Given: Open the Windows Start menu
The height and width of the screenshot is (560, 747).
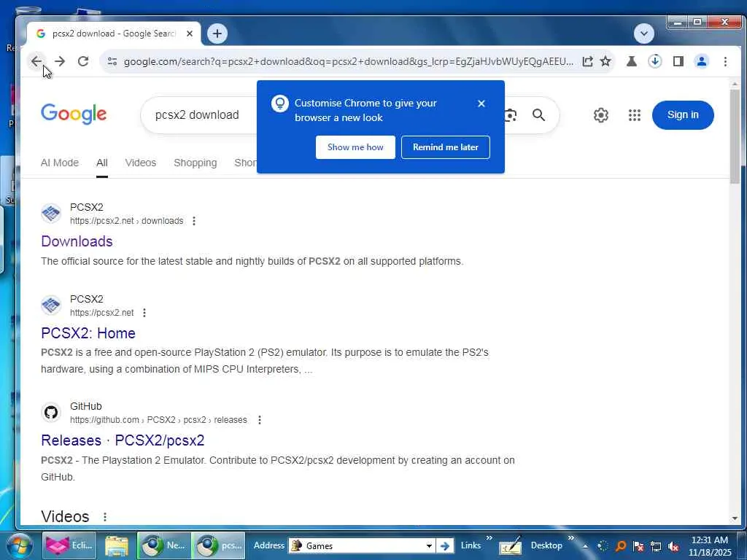Looking at the screenshot, I should (x=18, y=545).
